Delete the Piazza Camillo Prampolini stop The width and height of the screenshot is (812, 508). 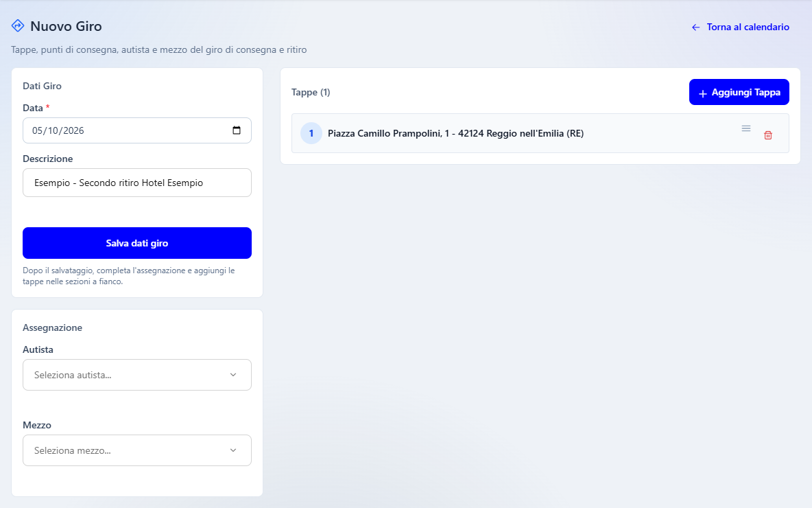point(768,135)
